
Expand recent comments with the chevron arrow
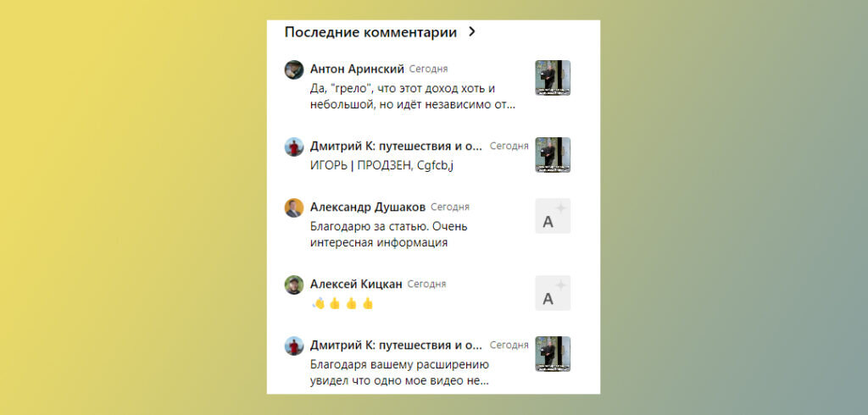[471, 32]
